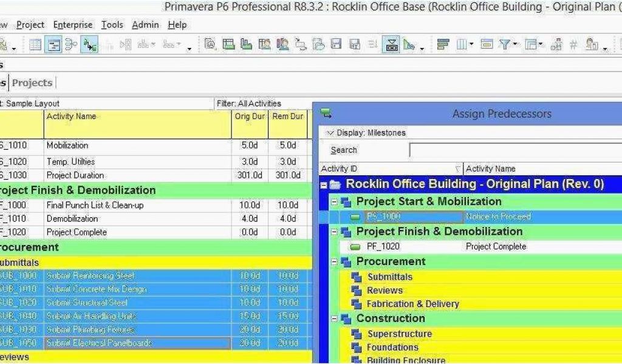Show the Resource Usage Spreadsheet icon
Image resolution: width=622 pixels, height=364 pixels.
pyautogui.click(x=265, y=44)
